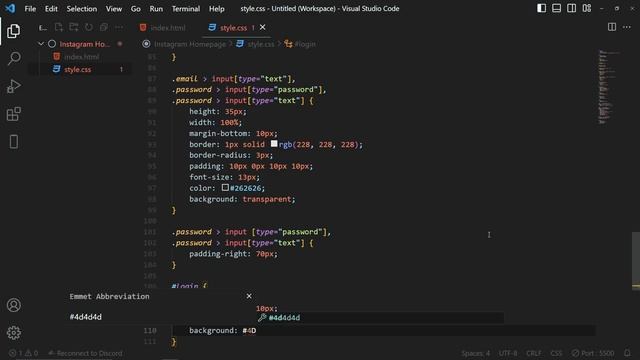The width and height of the screenshot is (640, 360).
Task: Click the VS Code logo icon
Action: (x=10, y=8)
